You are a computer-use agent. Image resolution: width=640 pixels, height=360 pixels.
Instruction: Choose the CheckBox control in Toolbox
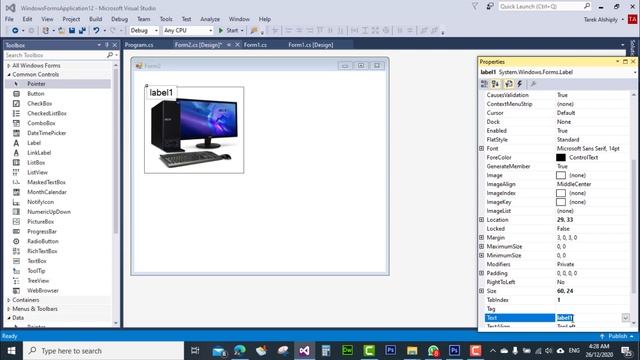click(57, 103)
